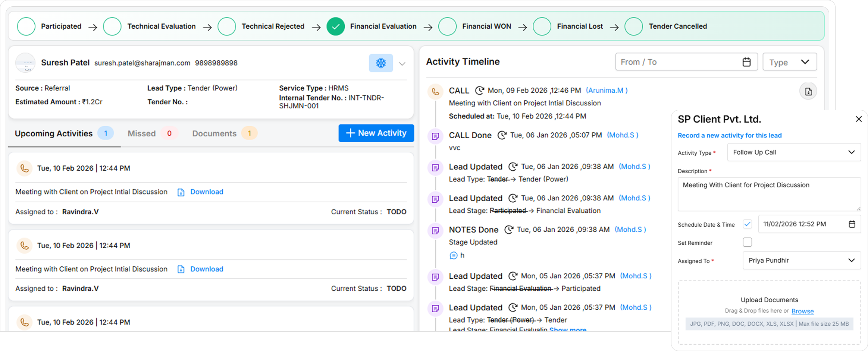
Task: Click the NOTES Done timeline entry icon
Action: 435,231
